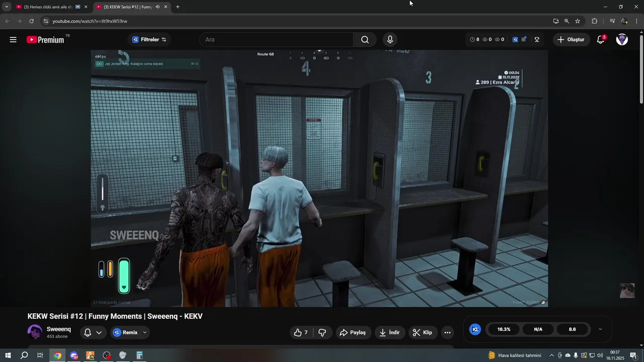Open Calculator from the taskbar
The image size is (644, 362).
click(139, 355)
